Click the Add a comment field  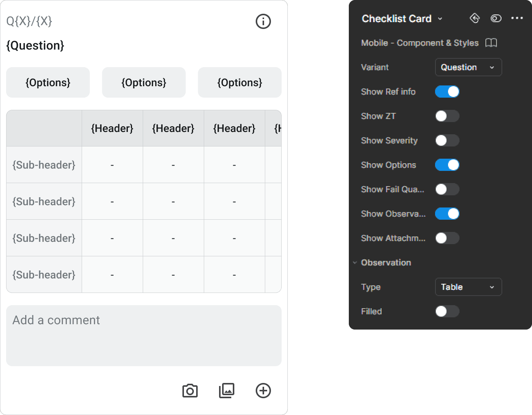click(144, 336)
